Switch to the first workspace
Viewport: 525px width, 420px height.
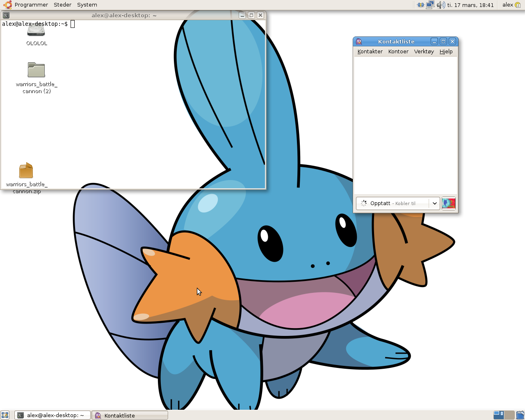coord(498,415)
